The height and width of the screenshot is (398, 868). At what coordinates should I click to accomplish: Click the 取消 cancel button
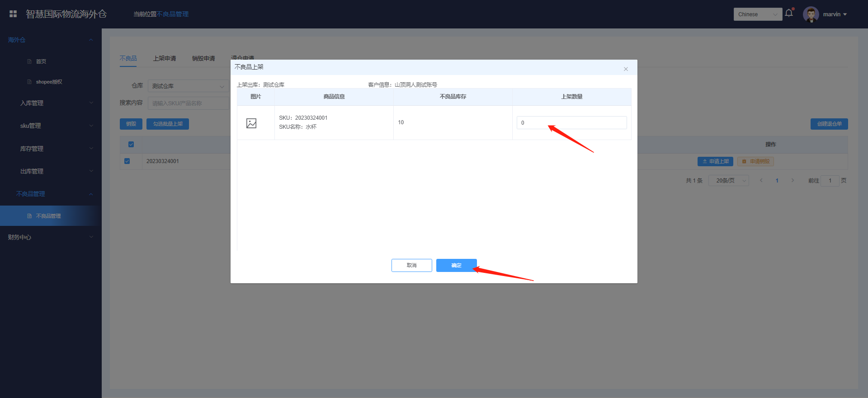[x=411, y=265]
